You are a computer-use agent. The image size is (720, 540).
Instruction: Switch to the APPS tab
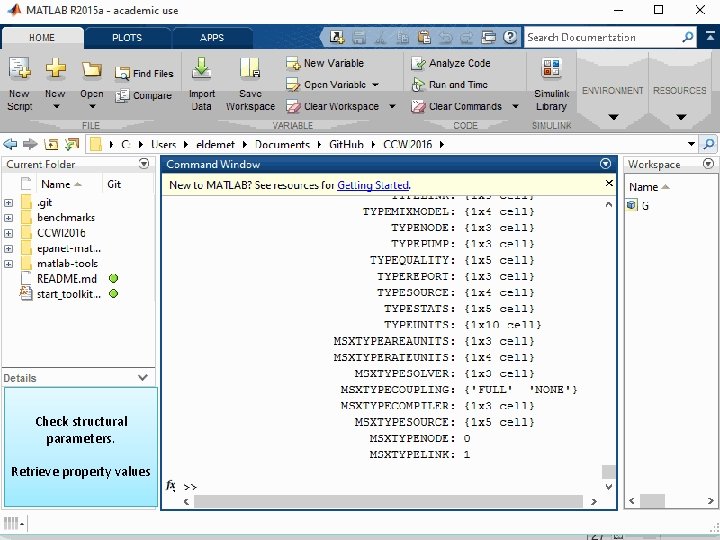tap(212, 38)
